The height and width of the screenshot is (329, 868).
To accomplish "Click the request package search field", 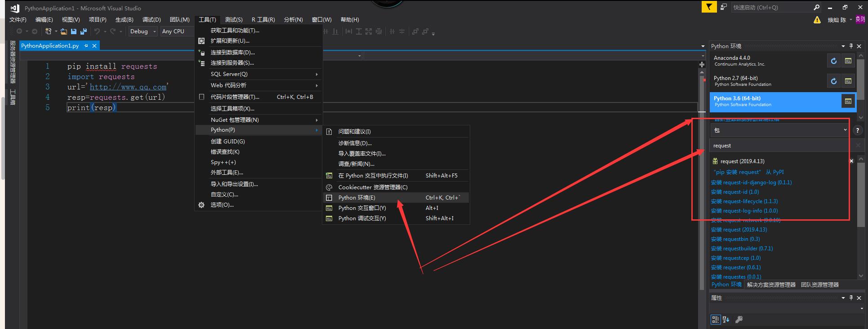I will tap(780, 146).
